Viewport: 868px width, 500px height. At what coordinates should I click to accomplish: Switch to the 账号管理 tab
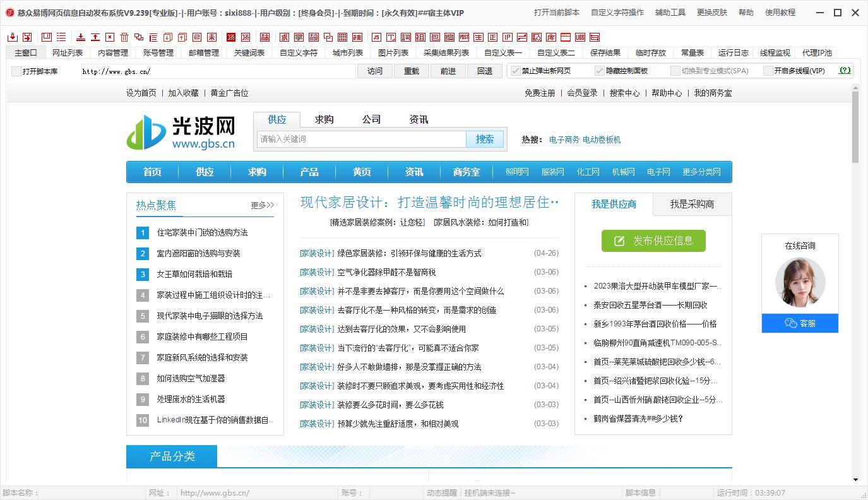tap(158, 53)
